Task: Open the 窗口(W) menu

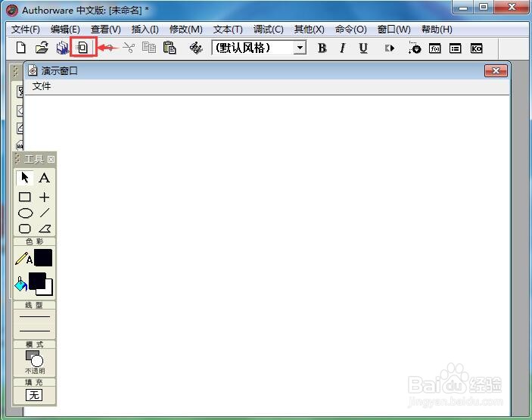Action: [394, 30]
